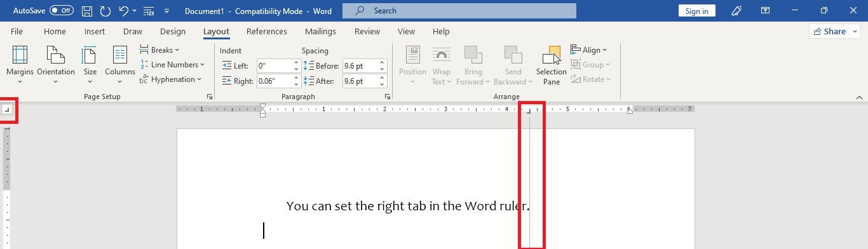868x249 pixels.
Task: Open Customize Quick Access Toolbar dropdown
Action: pyautogui.click(x=166, y=11)
